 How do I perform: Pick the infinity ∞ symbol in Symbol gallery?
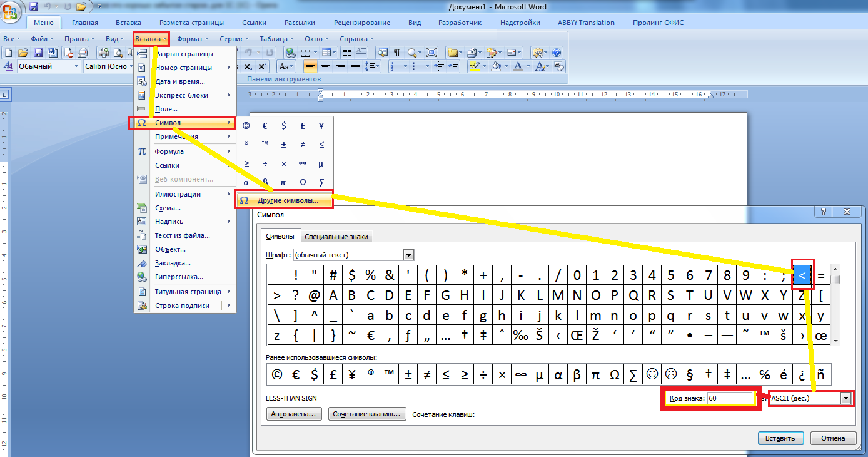(x=303, y=163)
